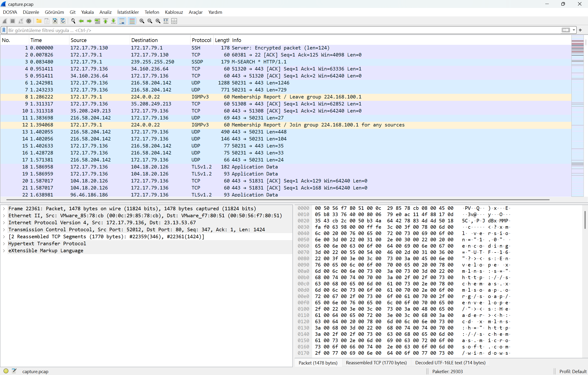Toggle auto-scroll during live capture
This screenshot has height=375, width=588.
122,21
